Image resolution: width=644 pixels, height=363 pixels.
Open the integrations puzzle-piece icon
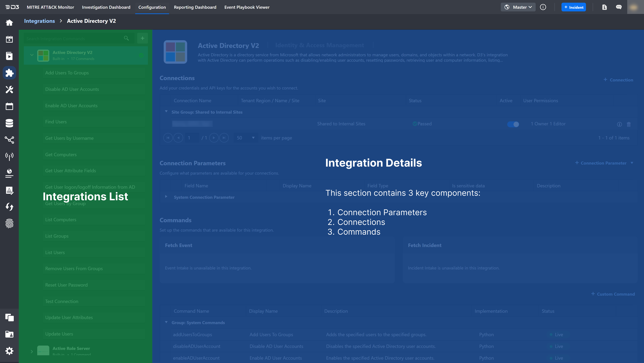click(9, 73)
